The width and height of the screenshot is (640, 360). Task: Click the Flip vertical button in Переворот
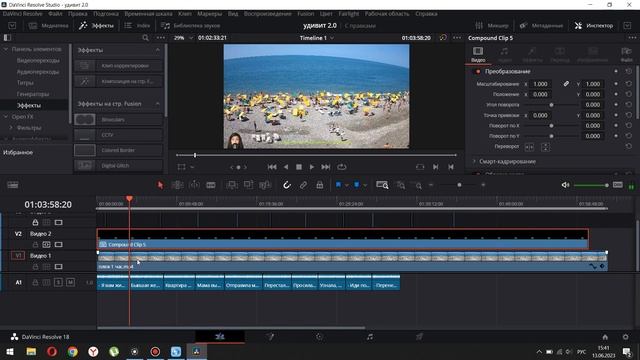point(545,147)
